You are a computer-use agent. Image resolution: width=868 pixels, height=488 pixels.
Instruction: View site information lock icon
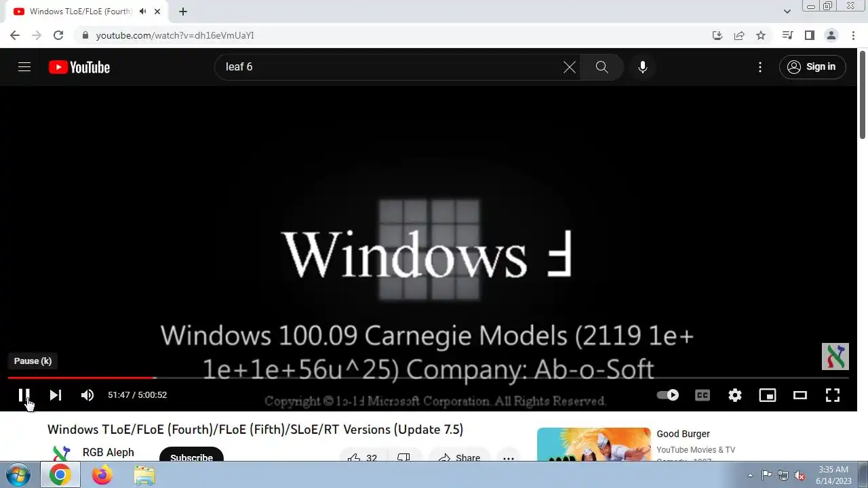[85, 35]
